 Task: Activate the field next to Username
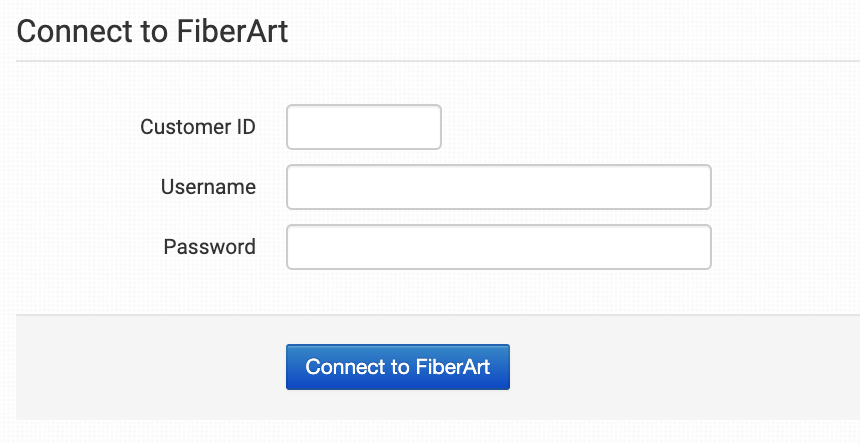coord(498,187)
